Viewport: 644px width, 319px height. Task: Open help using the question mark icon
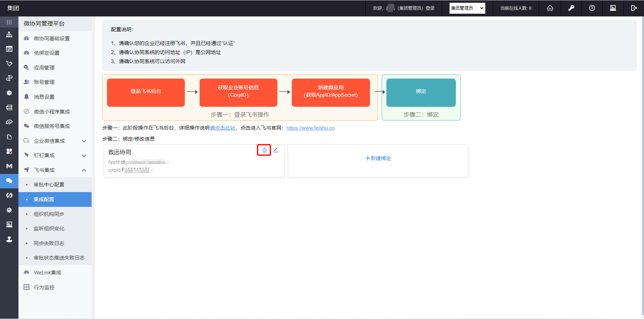point(592,8)
